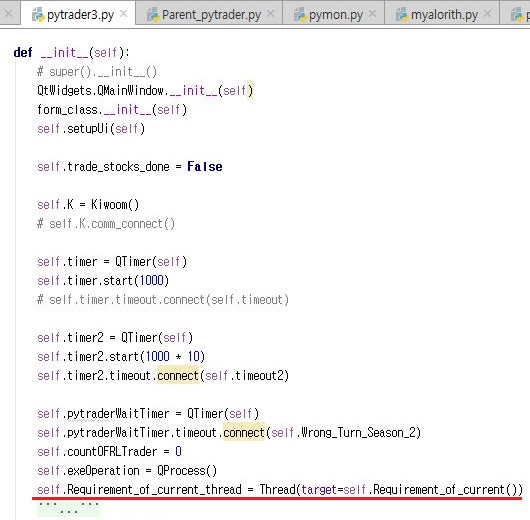
Task: Click 'self.timer2 = QTimer(self)' line
Action: pyautogui.click(x=115, y=337)
